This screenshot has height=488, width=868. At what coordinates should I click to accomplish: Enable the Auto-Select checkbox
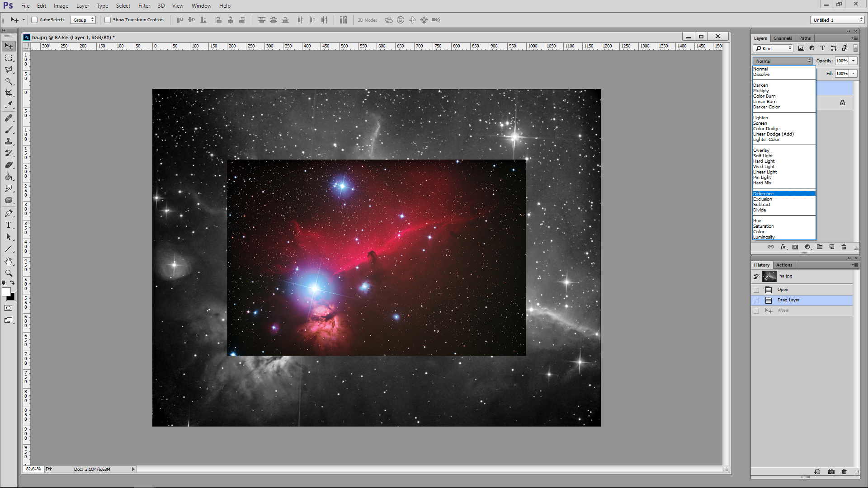(x=34, y=20)
